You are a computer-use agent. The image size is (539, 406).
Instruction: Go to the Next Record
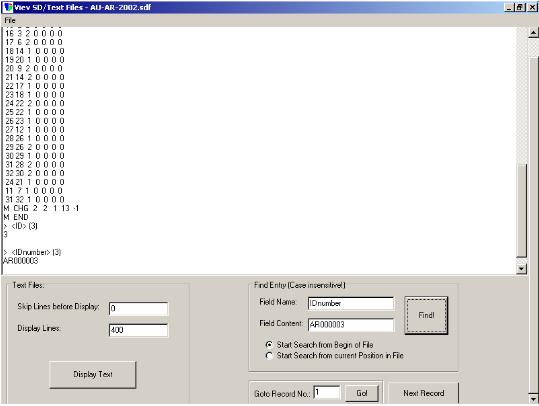tap(424, 393)
